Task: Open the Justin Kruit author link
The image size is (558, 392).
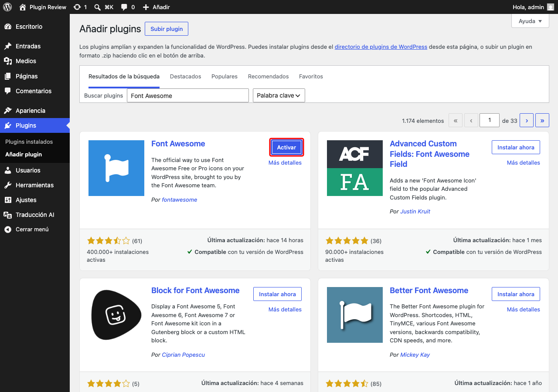Action: [415, 211]
